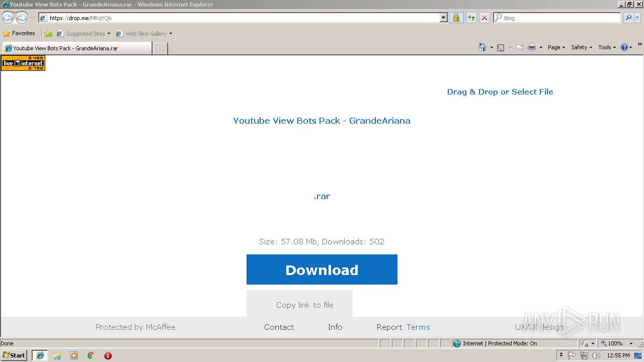644x362 pixels.
Task: Show hidden tray icons arrow
Action: [561, 355]
